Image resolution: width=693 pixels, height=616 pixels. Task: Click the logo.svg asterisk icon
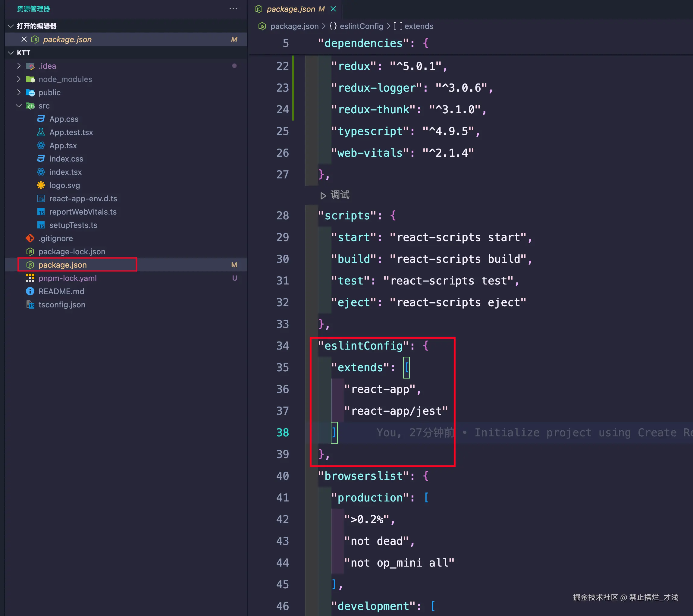pyautogui.click(x=41, y=185)
